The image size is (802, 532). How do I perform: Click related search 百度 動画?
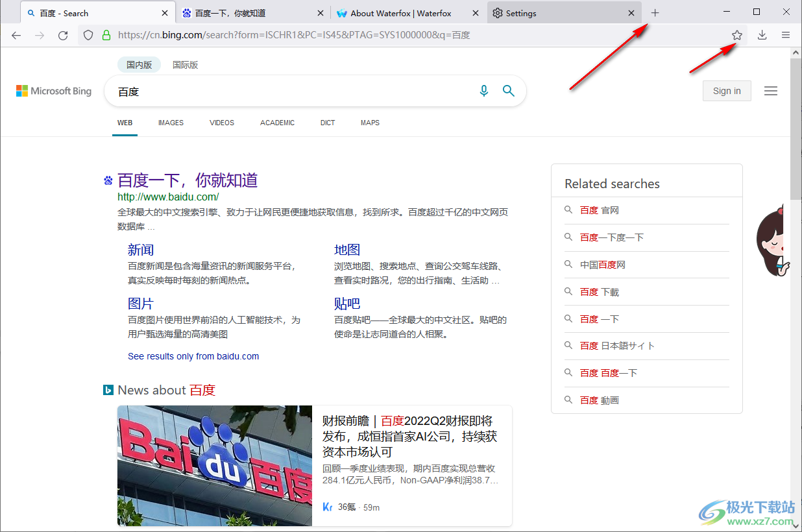pos(600,400)
